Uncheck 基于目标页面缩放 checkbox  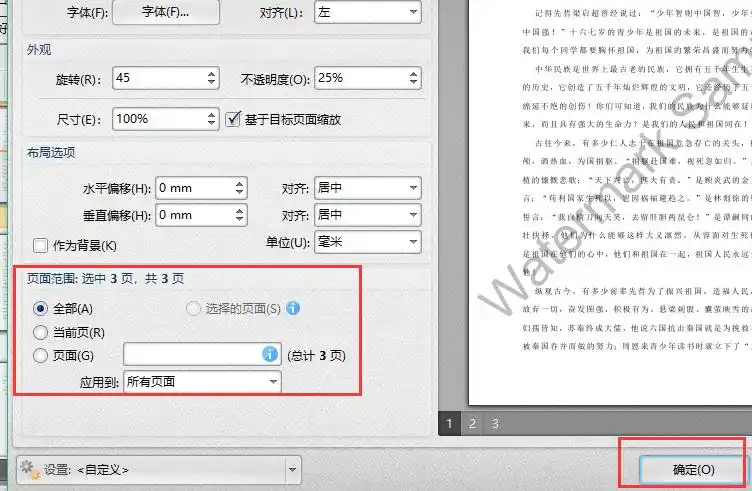pos(233,118)
